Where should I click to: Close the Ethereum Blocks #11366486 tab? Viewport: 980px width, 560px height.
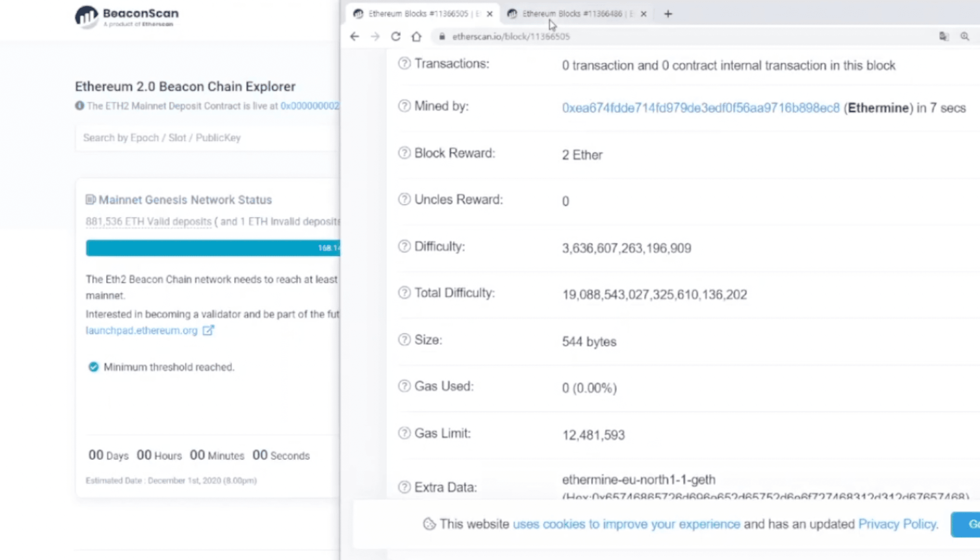tap(644, 14)
